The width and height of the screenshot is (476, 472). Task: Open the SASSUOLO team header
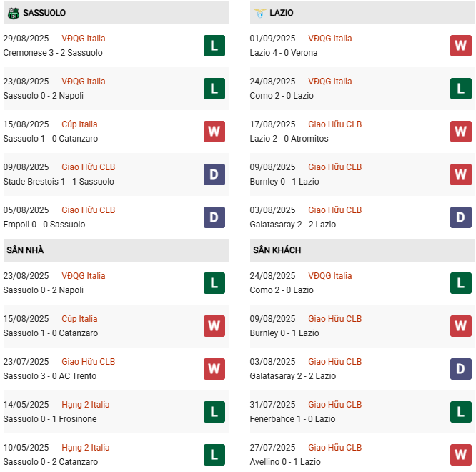point(116,13)
